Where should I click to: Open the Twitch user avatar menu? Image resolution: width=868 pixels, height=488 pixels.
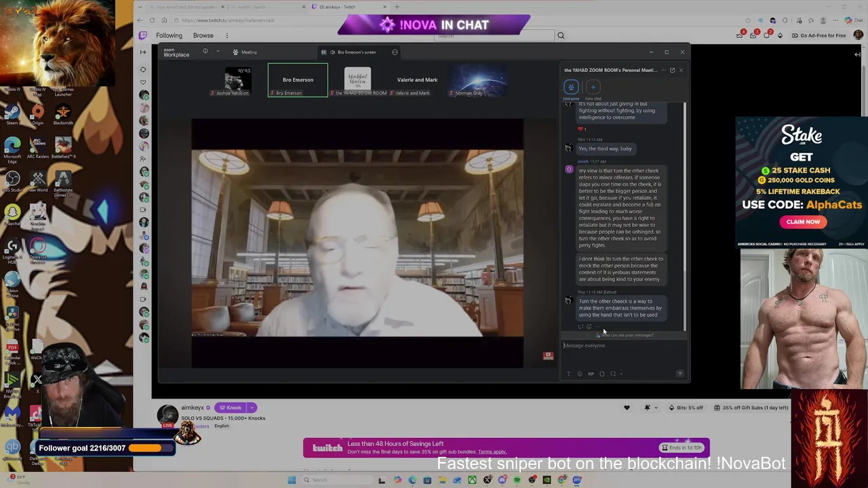pos(857,35)
